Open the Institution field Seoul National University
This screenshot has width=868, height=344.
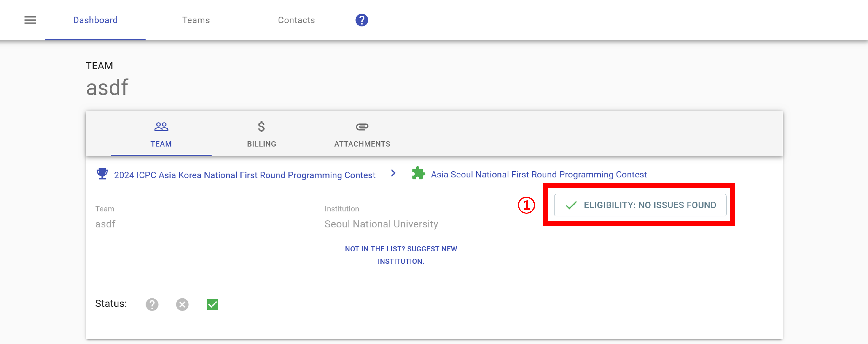click(x=434, y=224)
